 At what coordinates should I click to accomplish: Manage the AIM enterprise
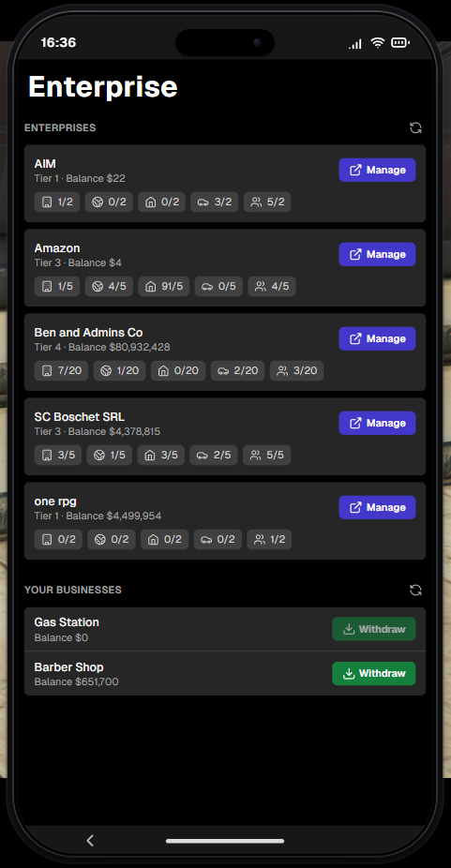tap(377, 170)
